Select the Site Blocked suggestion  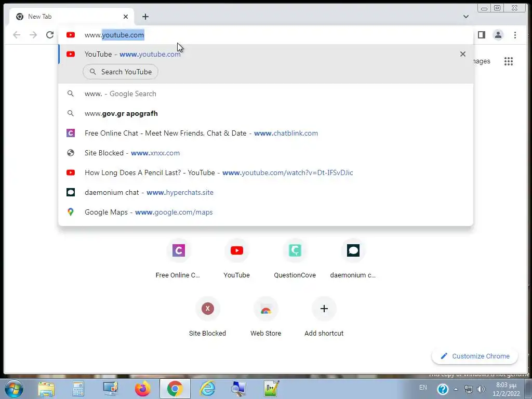[265, 153]
